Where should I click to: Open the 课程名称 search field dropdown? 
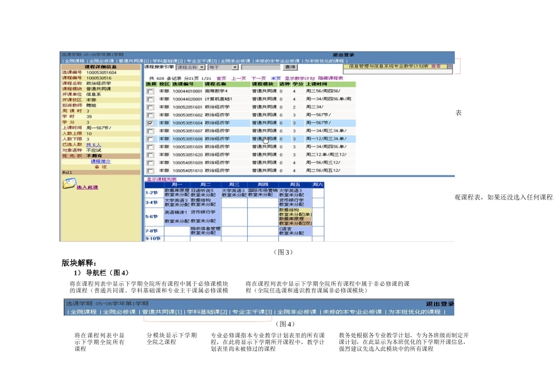191,67
